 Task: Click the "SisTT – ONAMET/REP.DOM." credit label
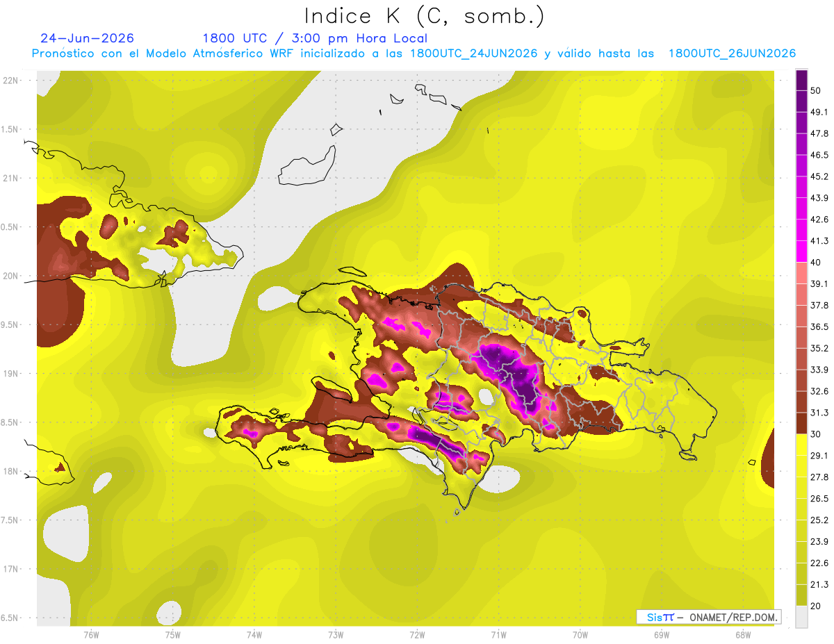coord(709,617)
